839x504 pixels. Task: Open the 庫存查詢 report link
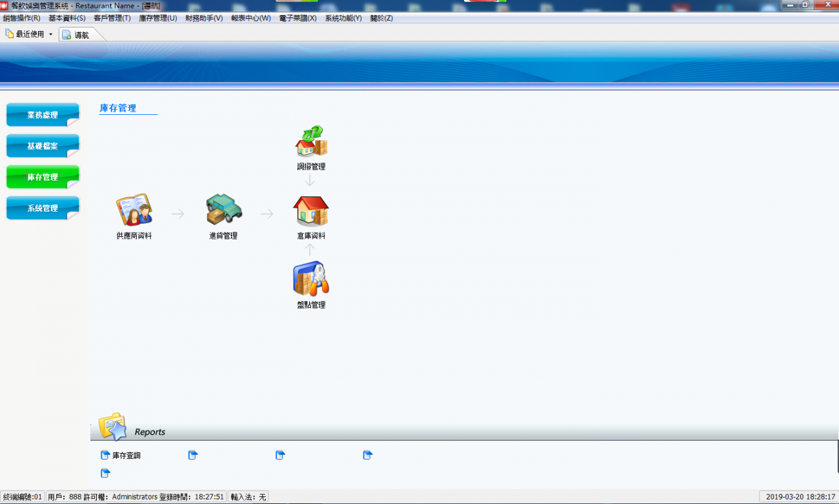126,456
